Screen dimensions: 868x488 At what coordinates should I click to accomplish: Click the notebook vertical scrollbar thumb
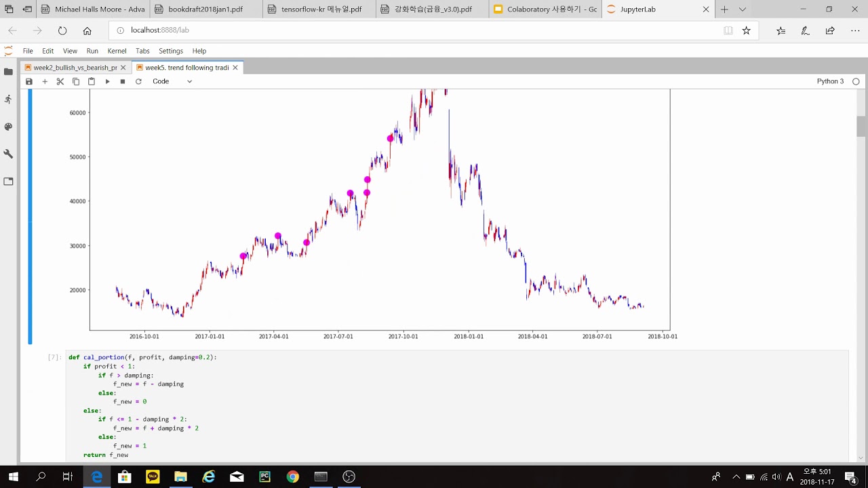tap(861, 126)
